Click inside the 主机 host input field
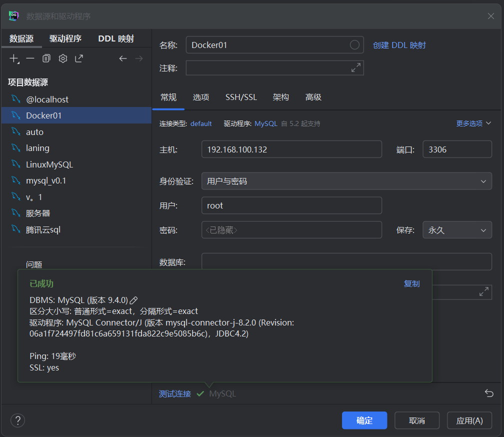The image size is (504, 437). coord(291,149)
